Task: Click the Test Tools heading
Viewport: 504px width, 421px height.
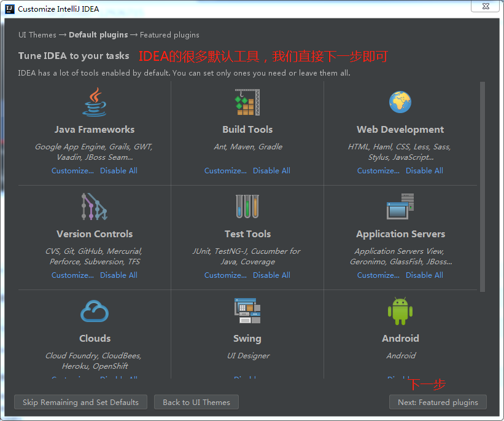Action: pyautogui.click(x=247, y=234)
